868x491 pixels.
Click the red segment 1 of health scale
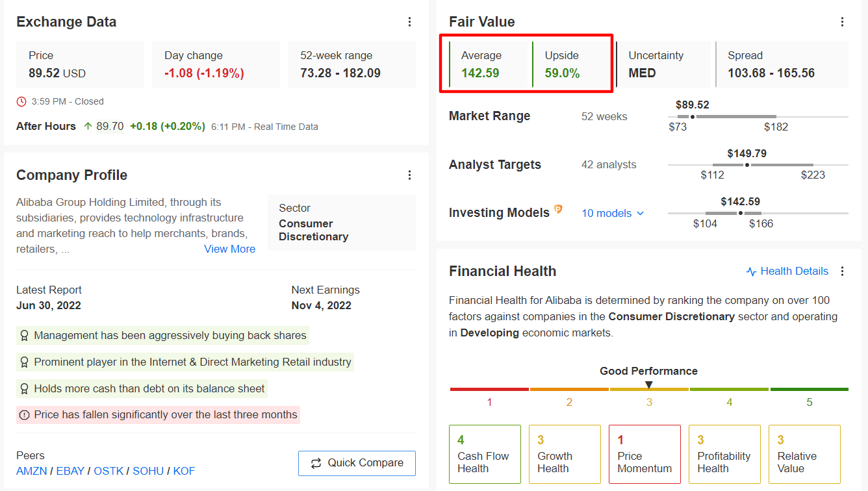(489, 389)
